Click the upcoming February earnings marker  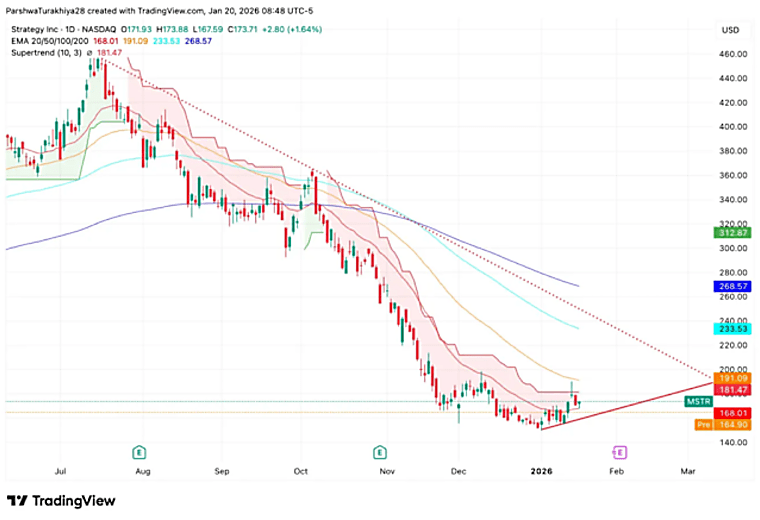coord(619,453)
